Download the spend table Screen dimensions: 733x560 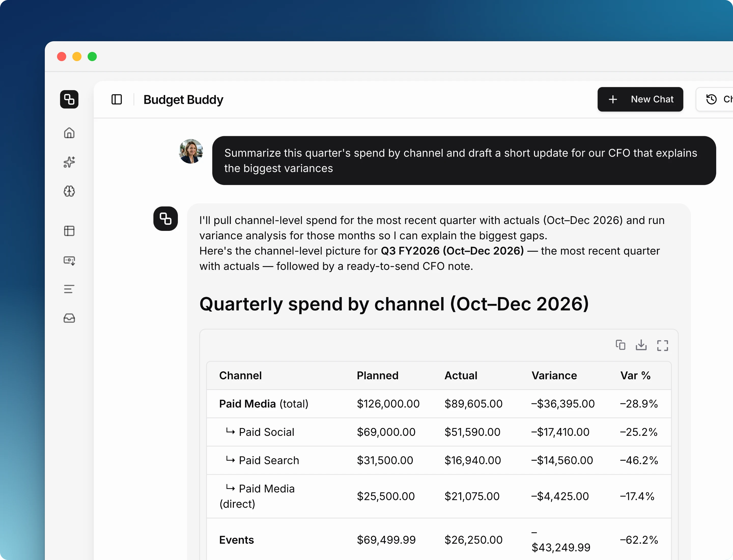(x=641, y=345)
